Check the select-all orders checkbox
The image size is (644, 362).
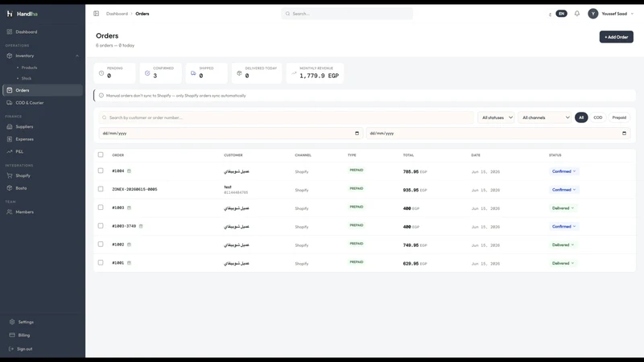[x=101, y=154]
